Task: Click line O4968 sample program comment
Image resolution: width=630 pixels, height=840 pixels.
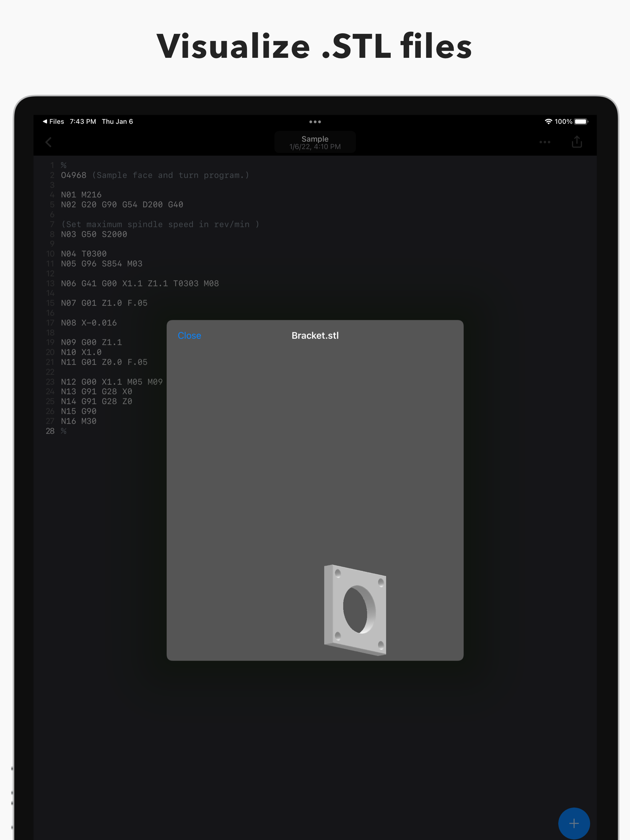Action: pos(155,175)
